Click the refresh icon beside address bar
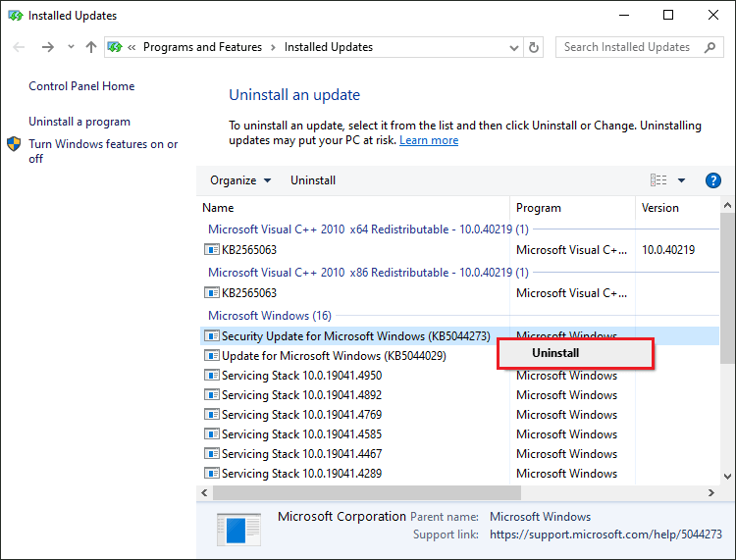The width and height of the screenshot is (736, 560). [533, 47]
